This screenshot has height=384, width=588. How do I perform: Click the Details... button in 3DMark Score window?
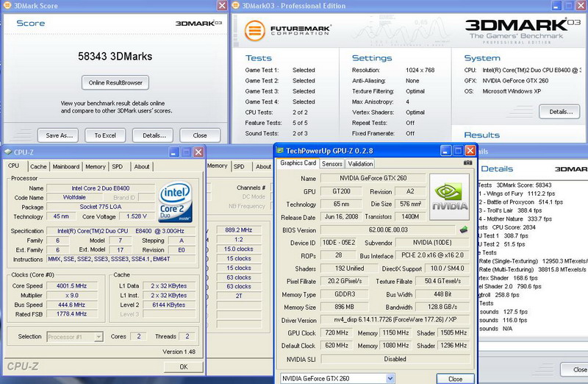154,135
